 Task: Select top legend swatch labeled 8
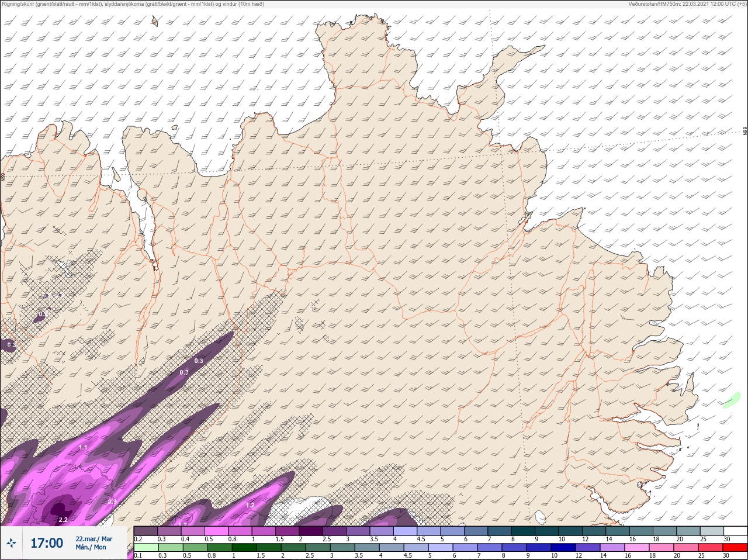coord(524,531)
